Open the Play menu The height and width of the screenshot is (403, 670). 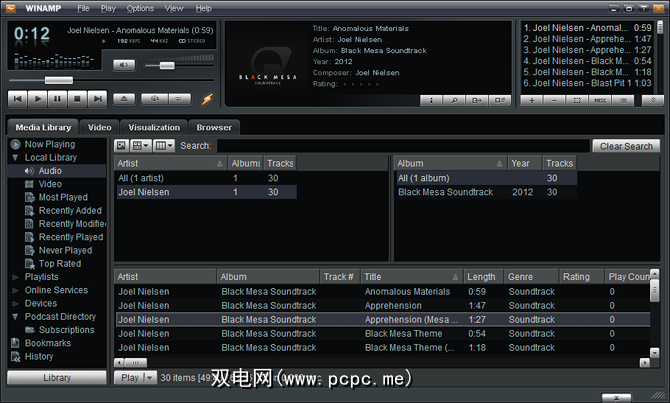[108, 8]
